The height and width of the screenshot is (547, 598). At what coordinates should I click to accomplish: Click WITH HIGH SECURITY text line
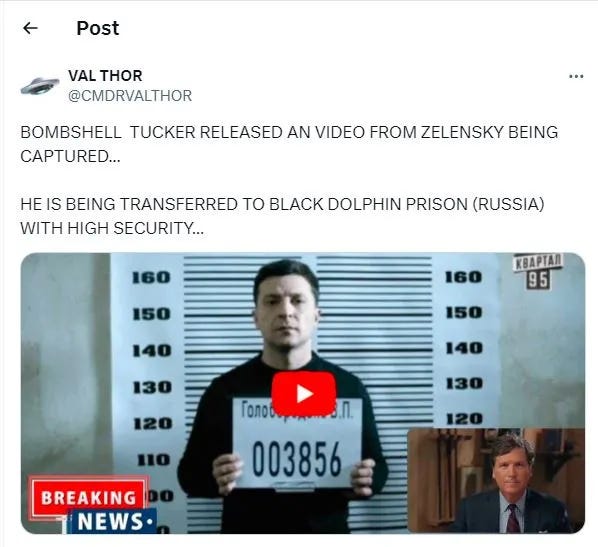[x=112, y=228]
